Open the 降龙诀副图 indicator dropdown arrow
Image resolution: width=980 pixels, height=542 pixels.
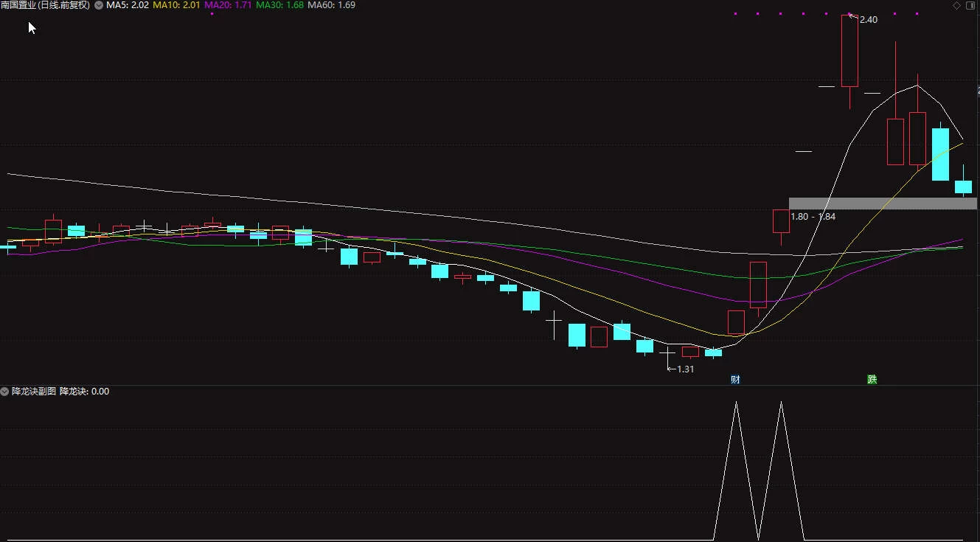point(5,392)
